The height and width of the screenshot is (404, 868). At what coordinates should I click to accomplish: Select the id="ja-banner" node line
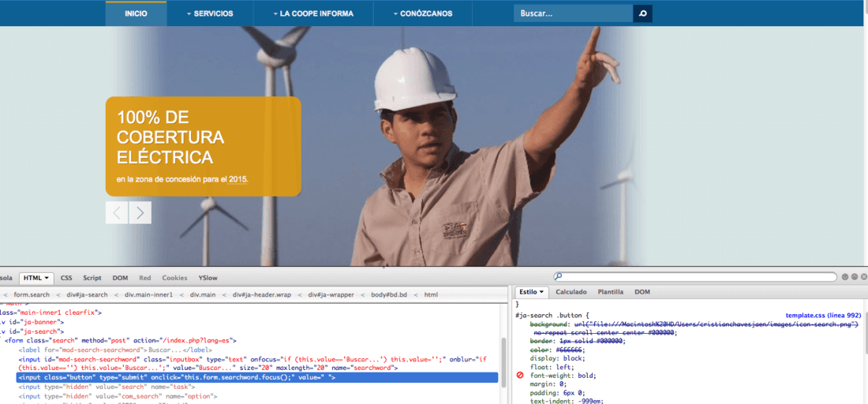pos(32,321)
